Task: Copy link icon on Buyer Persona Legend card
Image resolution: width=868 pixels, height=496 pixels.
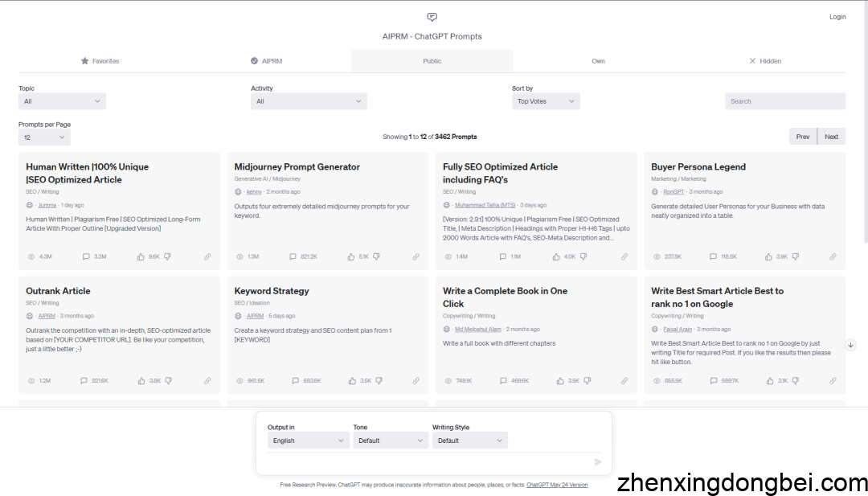Action: (x=833, y=257)
